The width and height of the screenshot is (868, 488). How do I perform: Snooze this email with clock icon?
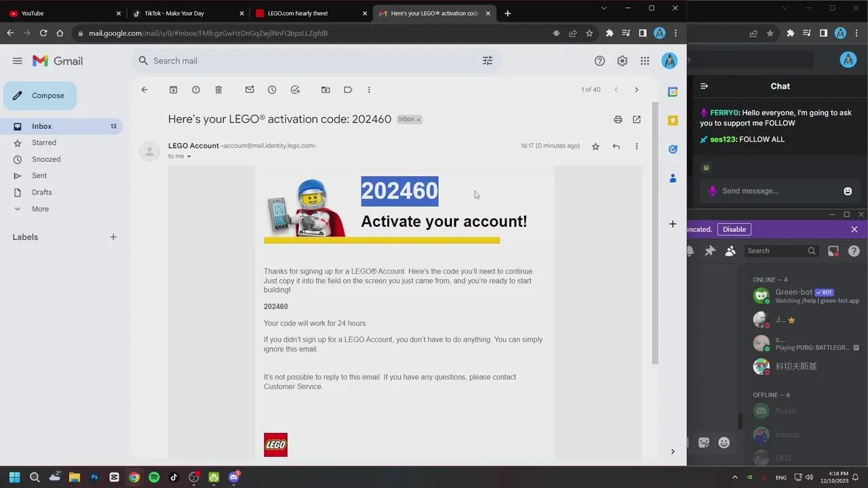point(272,89)
